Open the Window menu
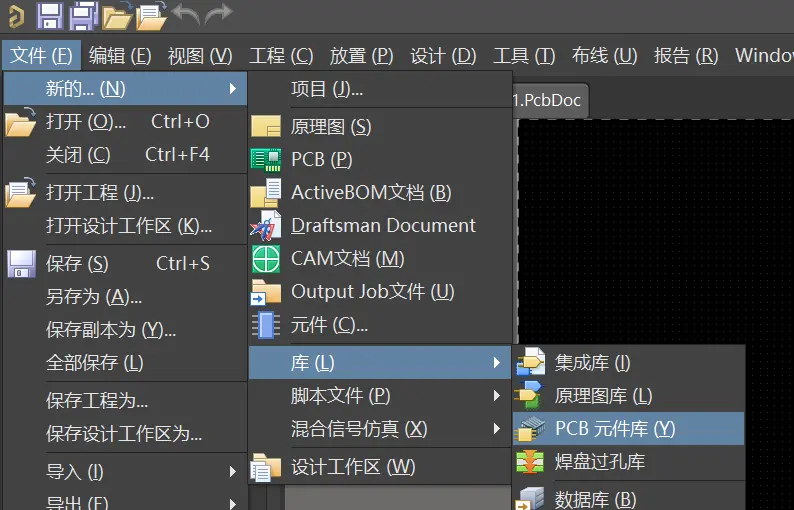 (764, 55)
